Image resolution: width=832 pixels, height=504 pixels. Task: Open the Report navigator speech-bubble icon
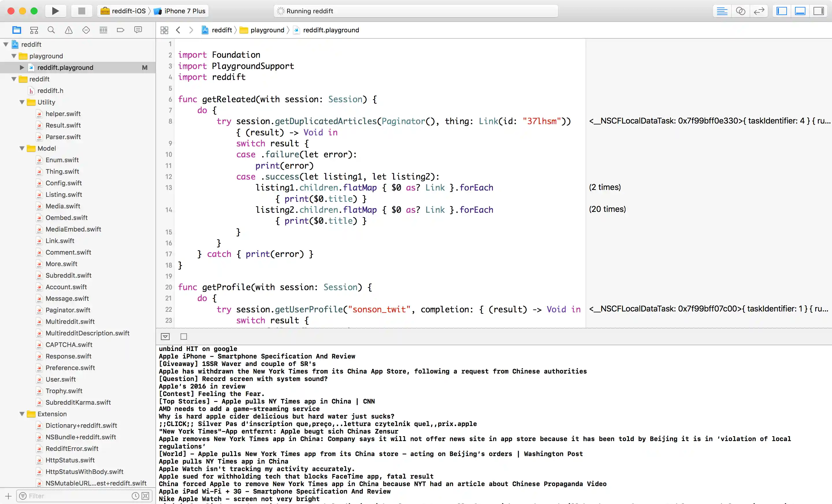138,30
